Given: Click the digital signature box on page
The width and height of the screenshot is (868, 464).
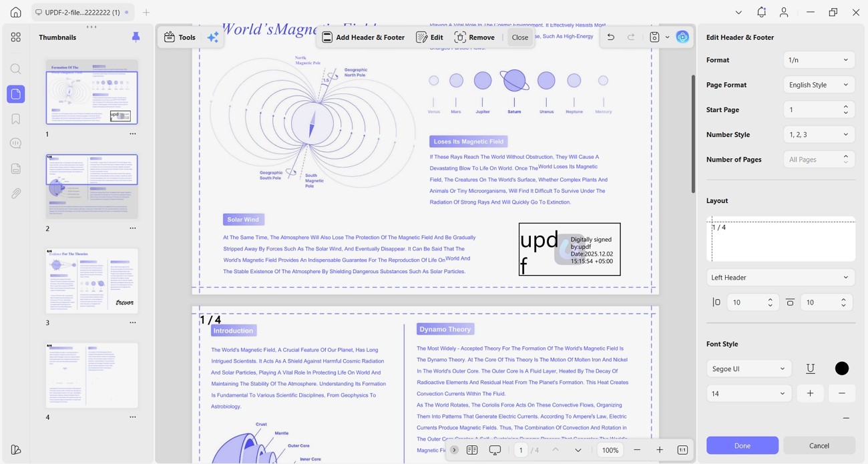Looking at the screenshot, I should (x=570, y=249).
